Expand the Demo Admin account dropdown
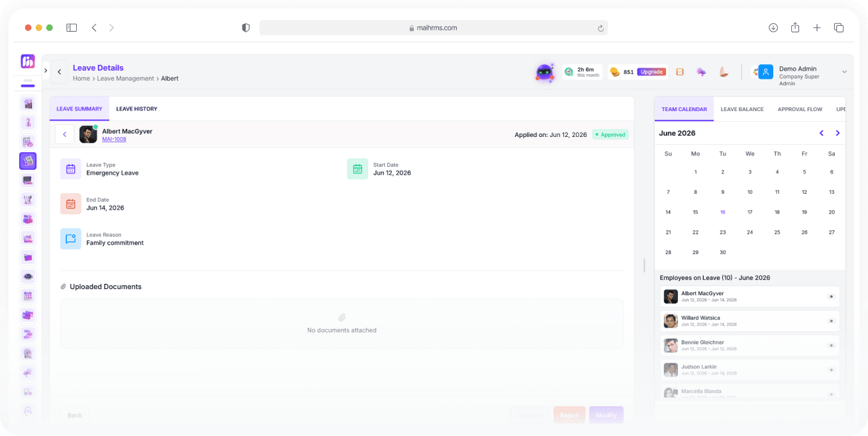 pyautogui.click(x=844, y=72)
